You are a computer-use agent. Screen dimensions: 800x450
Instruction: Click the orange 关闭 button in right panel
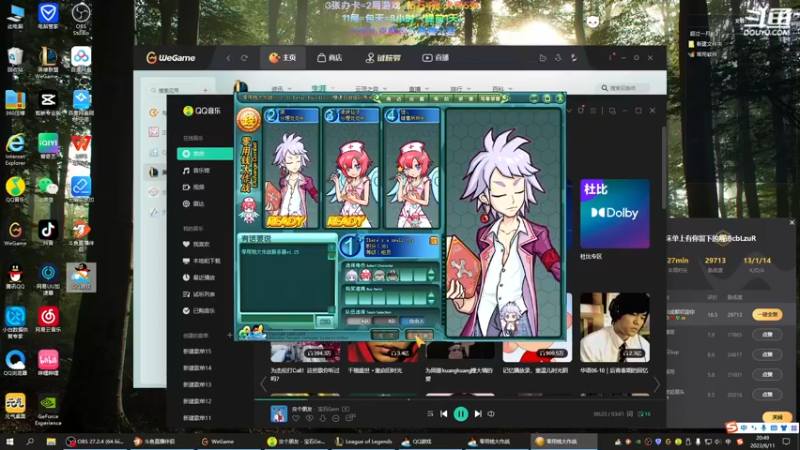tap(777, 417)
